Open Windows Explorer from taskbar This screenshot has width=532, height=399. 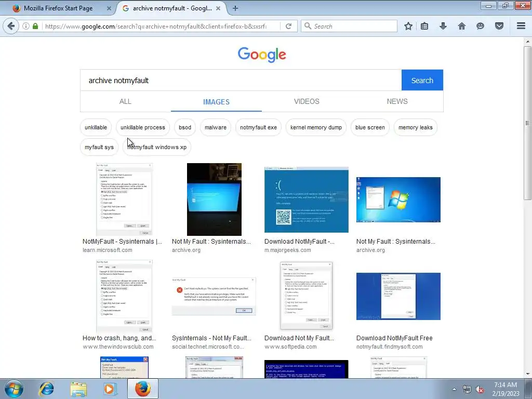pyautogui.click(x=78, y=389)
